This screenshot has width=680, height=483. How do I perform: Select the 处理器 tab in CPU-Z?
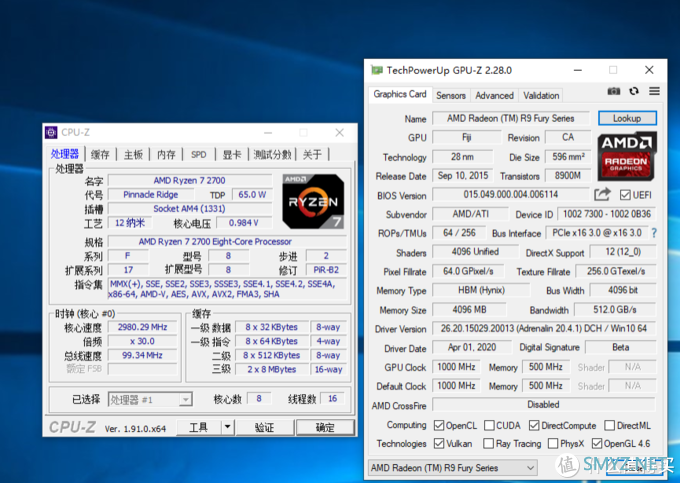click(65, 154)
